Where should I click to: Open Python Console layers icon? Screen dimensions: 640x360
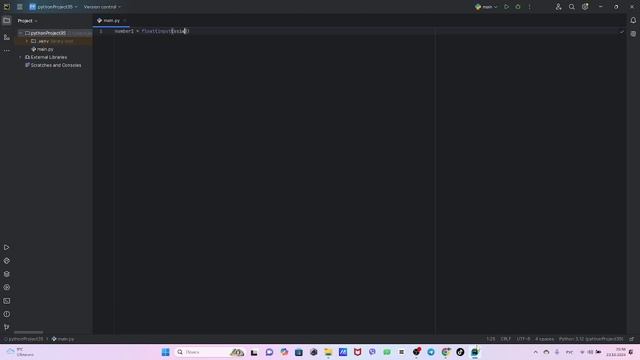tap(7, 274)
